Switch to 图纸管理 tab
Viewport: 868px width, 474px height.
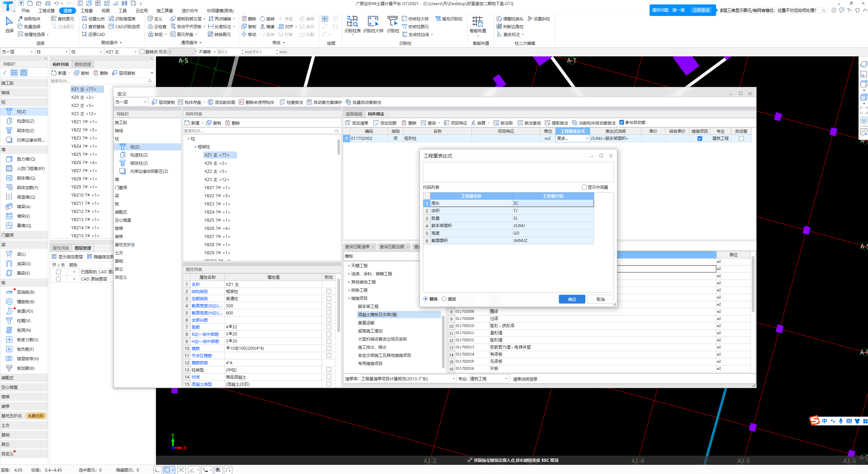pyautogui.click(x=83, y=64)
